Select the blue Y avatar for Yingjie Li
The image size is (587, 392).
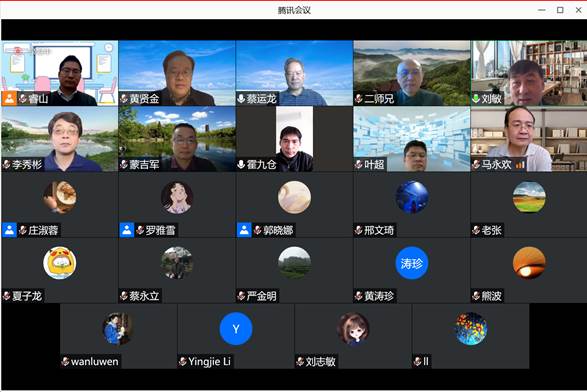point(235,329)
